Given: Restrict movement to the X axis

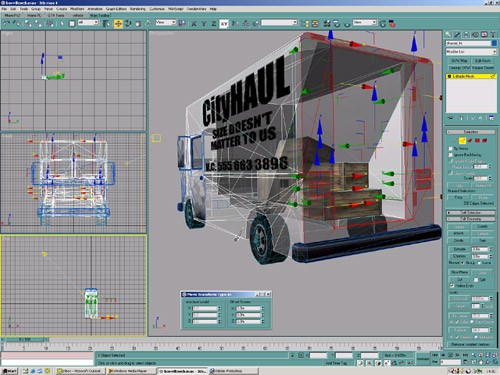Looking at the screenshot, I should tap(194, 23).
